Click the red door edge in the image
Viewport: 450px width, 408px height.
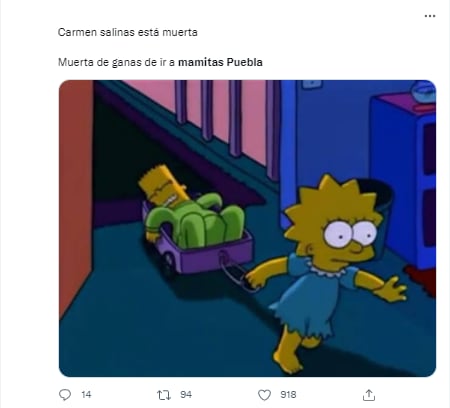(75, 197)
